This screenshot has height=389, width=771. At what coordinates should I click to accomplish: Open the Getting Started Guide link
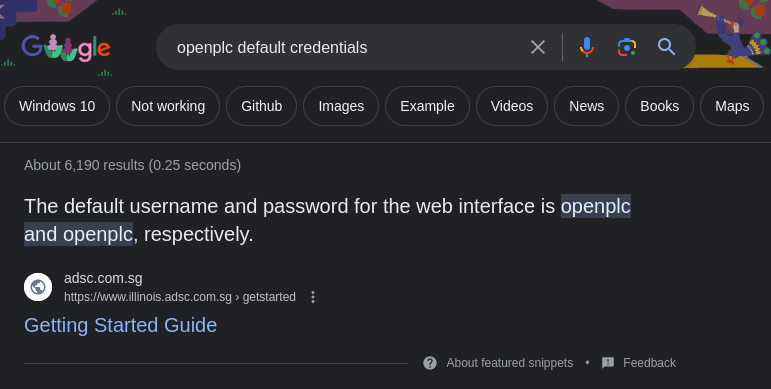click(120, 325)
